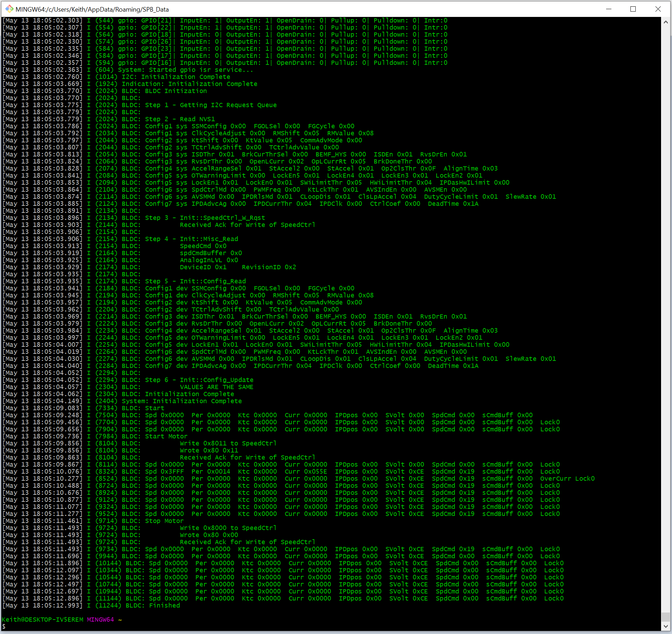Click the window title bar text
The image size is (672, 634).
click(x=92, y=10)
